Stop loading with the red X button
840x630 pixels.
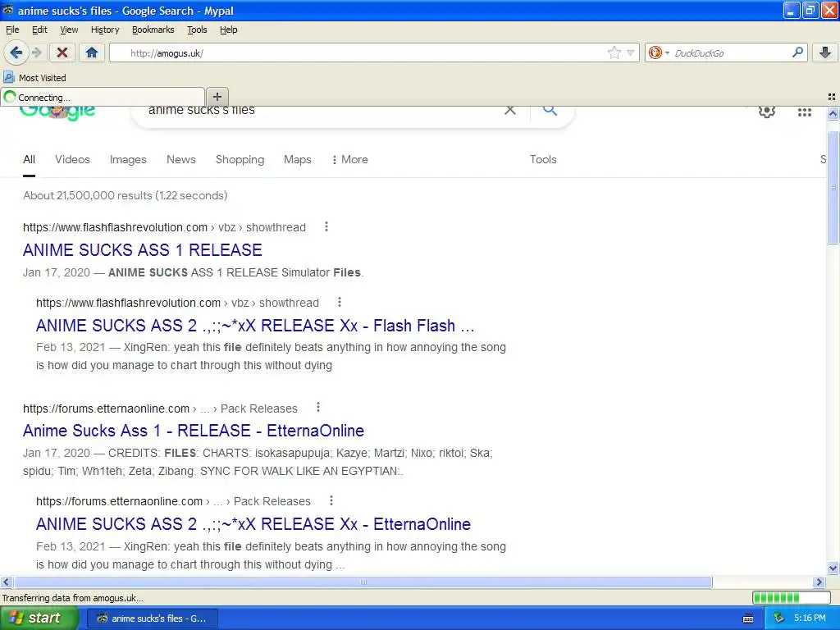62,52
